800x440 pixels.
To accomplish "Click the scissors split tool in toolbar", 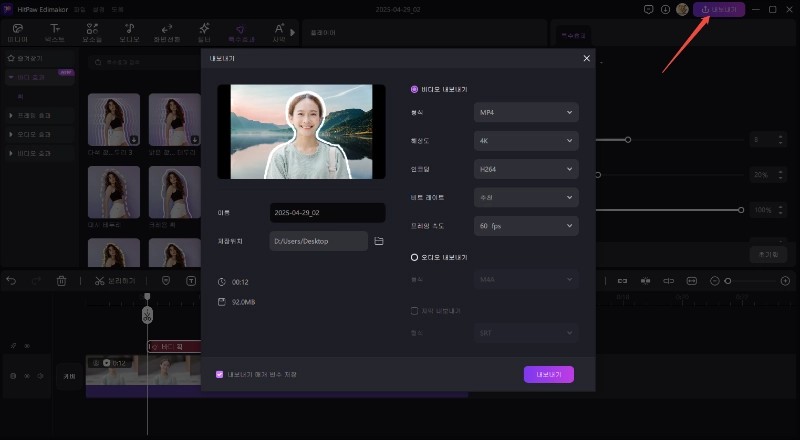I will 99,281.
